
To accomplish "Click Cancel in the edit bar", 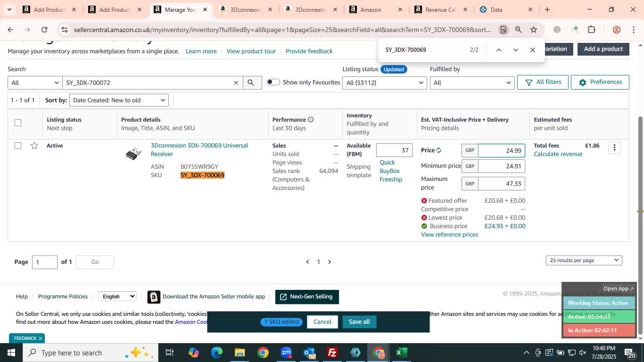I will (322, 322).
